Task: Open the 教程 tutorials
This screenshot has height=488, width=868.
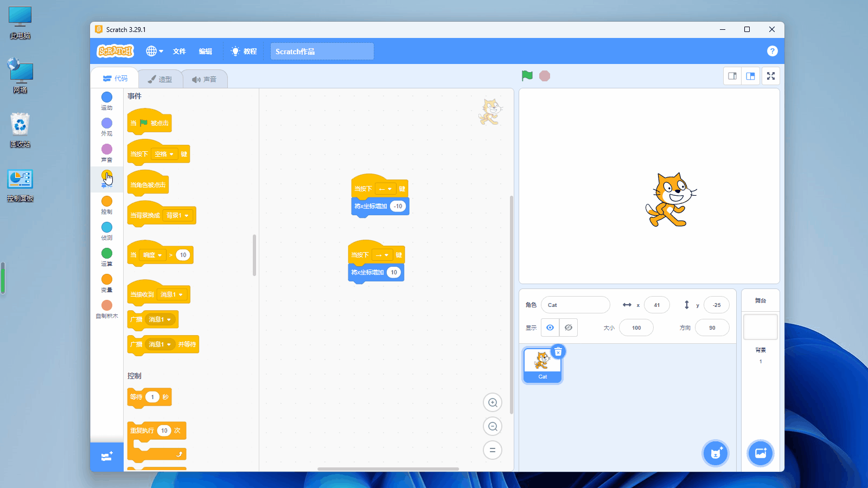Action: pos(244,51)
